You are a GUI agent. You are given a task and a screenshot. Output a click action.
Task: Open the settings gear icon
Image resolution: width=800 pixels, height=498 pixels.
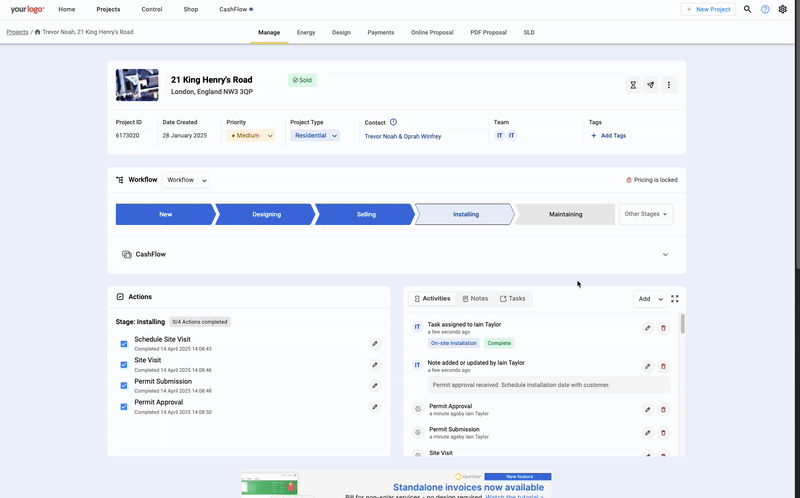[783, 9]
